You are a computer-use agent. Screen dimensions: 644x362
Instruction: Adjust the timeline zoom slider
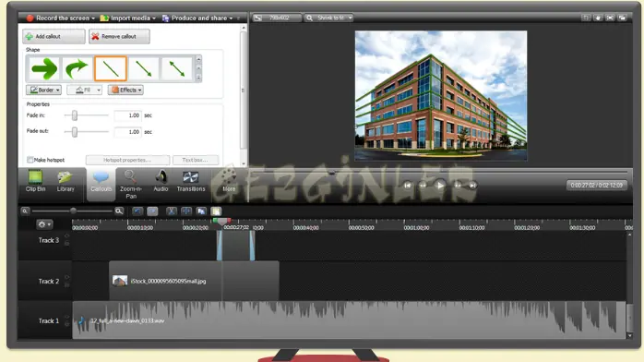(x=73, y=211)
